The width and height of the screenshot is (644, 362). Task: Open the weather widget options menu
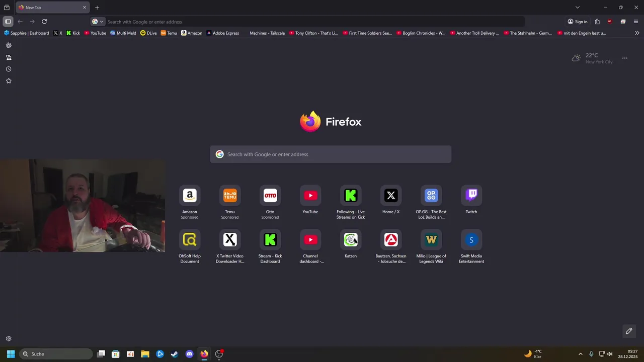(x=625, y=58)
